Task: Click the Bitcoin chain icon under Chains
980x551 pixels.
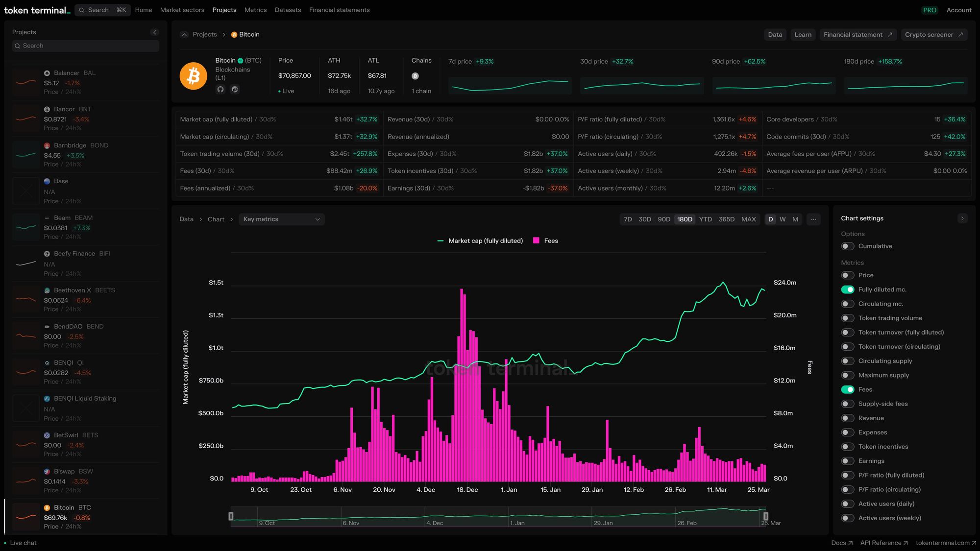Action: pyautogui.click(x=415, y=76)
